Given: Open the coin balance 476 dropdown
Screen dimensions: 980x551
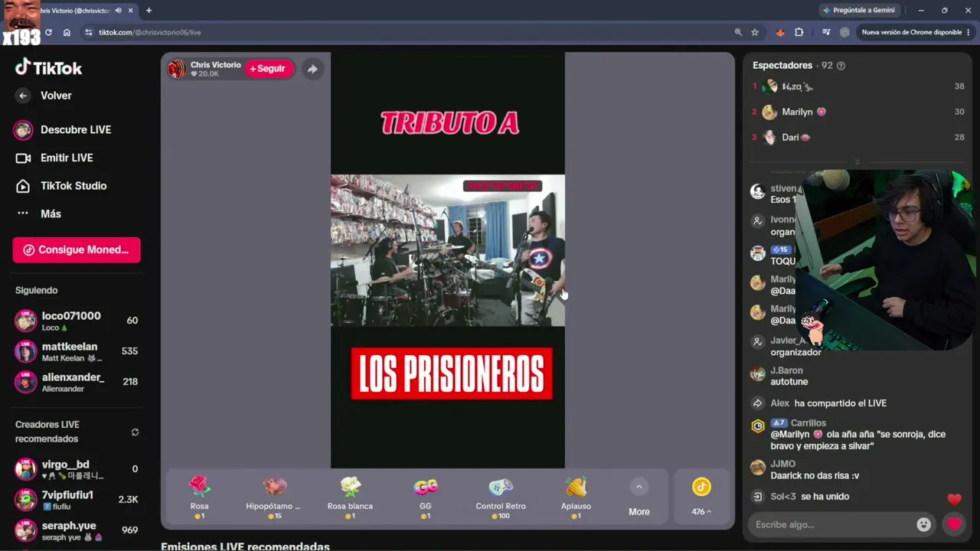Looking at the screenshot, I should click(701, 496).
